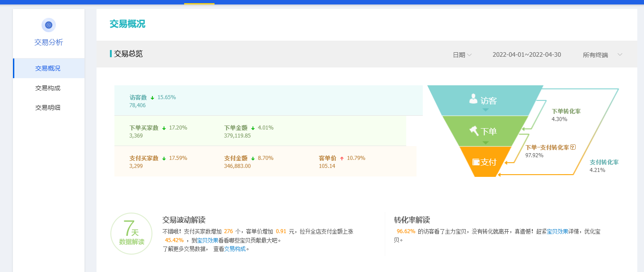Click the 宝贝效果 link in 交易波动解读
Viewport: 644px width, 272px height.
pyautogui.click(x=207, y=240)
